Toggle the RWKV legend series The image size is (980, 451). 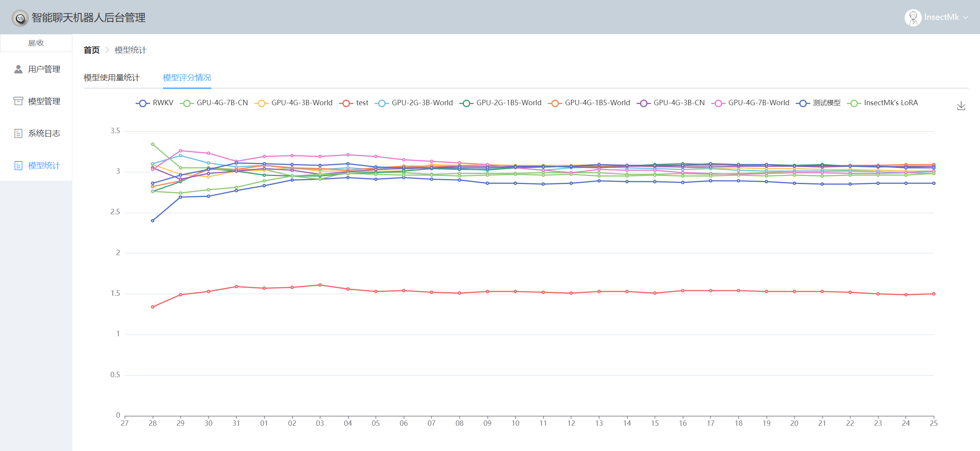pos(155,103)
